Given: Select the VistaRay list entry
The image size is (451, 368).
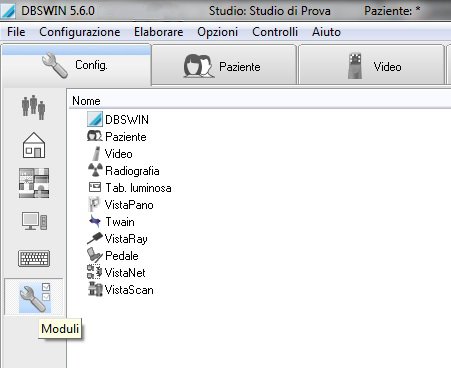Looking at the screenshot, I should click(117, 239).
